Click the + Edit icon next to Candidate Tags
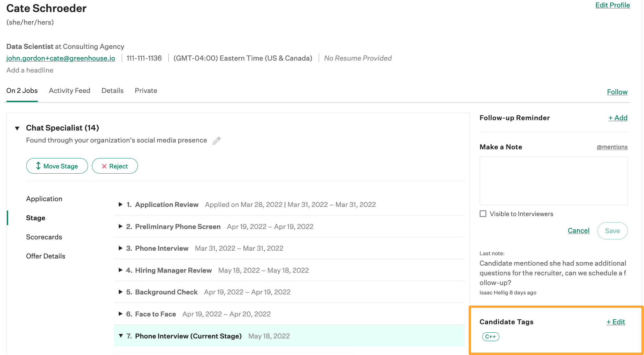The image size is (644, 355). [616, 322]
